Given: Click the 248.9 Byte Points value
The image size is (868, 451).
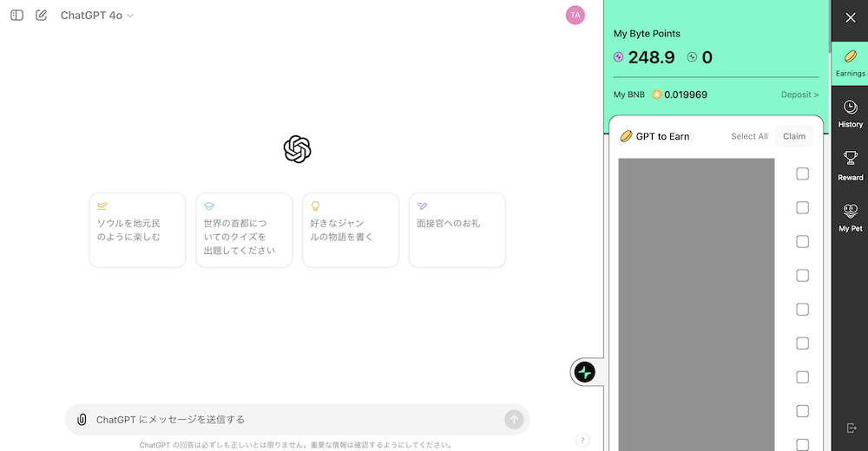Looking at the screenshot, I should click(652, 57).
